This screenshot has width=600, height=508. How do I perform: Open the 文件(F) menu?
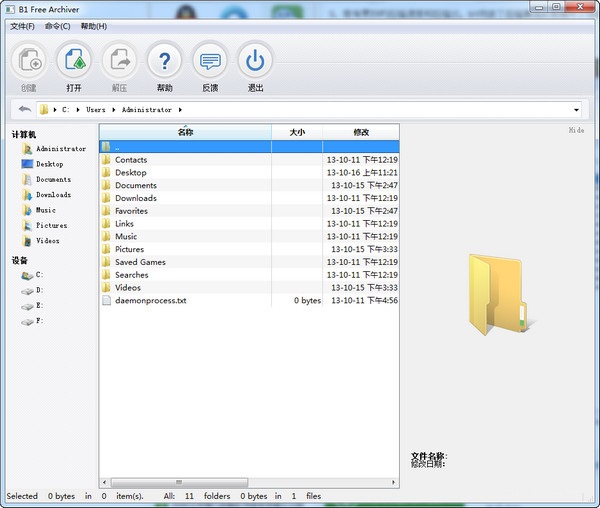(22, 26)
